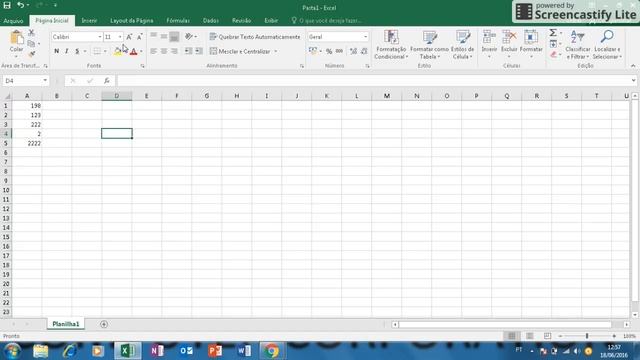
Task: Align text to top of cell
Action: 153,36
